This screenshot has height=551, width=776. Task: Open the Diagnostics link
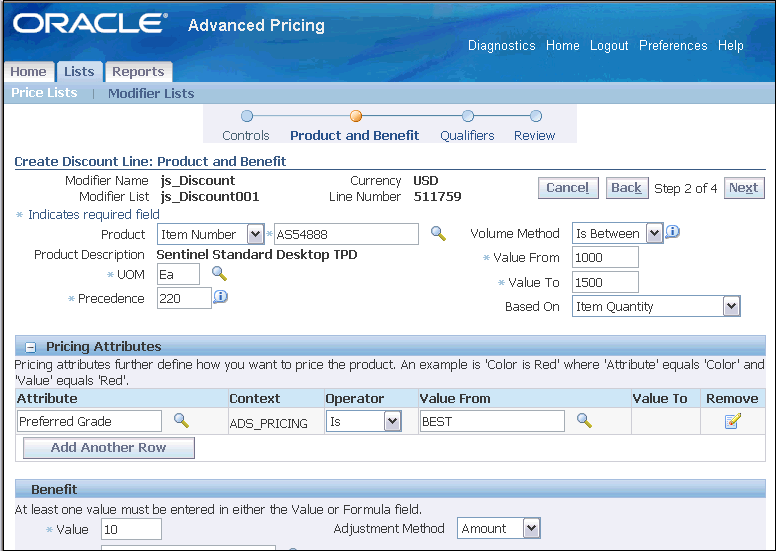tap(501, 46)
